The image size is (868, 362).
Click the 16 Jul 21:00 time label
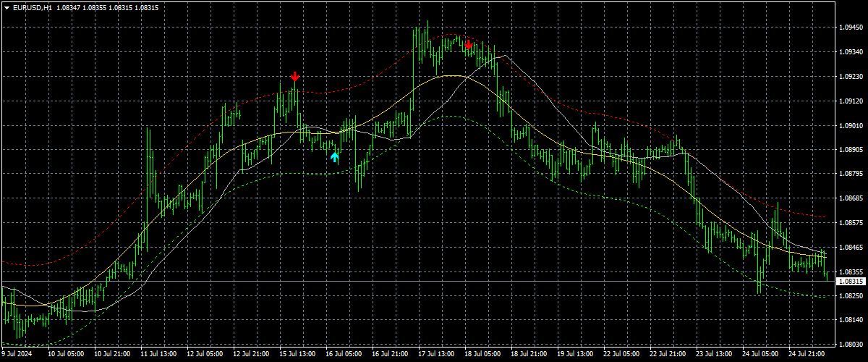coord(391,355)
